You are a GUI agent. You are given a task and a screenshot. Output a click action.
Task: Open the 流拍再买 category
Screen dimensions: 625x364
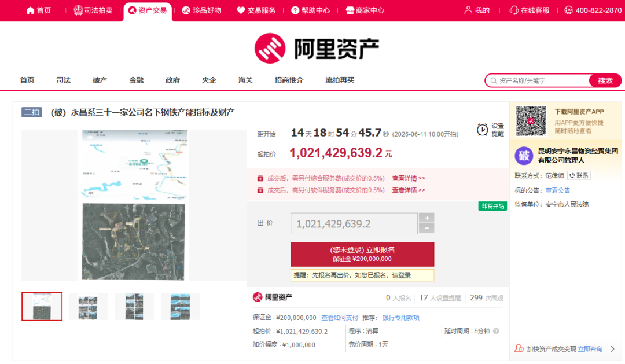click(340, 80)
